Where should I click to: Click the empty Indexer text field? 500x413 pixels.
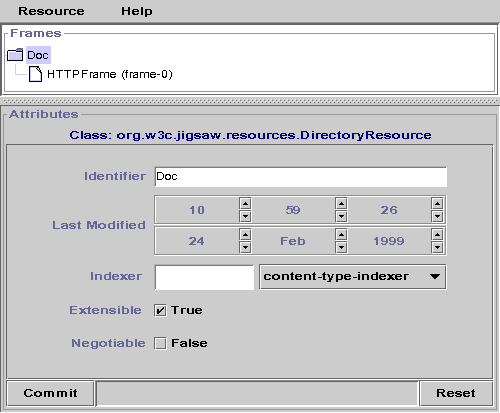point(204,277)
